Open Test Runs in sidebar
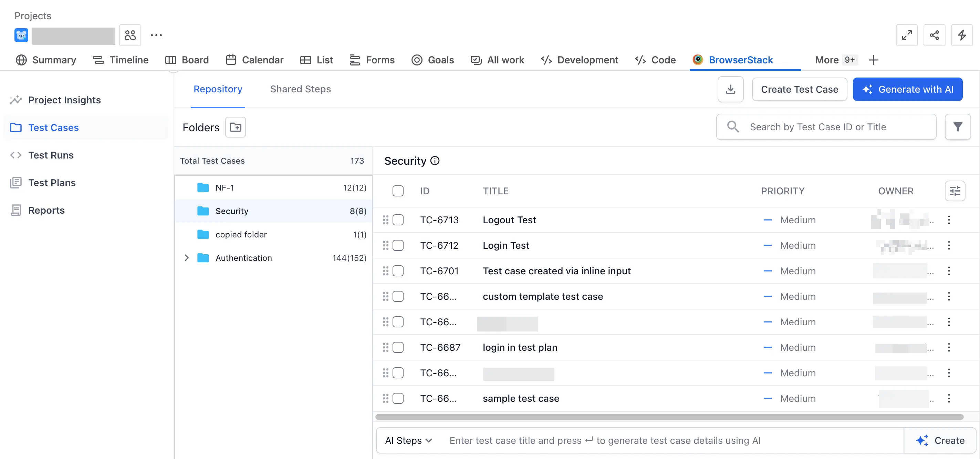 click(x=51, y=155)
